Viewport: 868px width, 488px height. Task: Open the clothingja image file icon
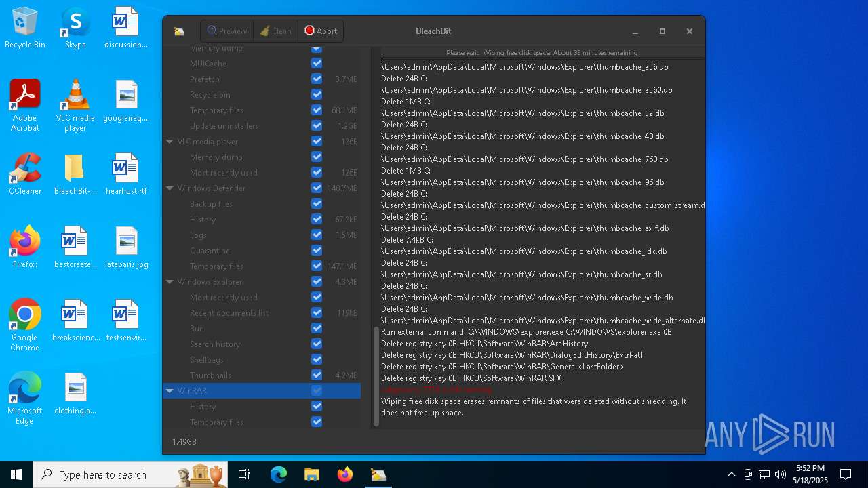[x=75, y=394]
